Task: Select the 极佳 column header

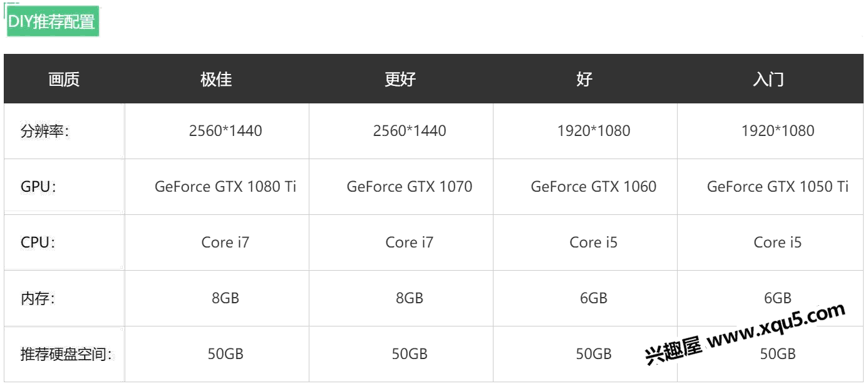Action: (x=217, y=80)
